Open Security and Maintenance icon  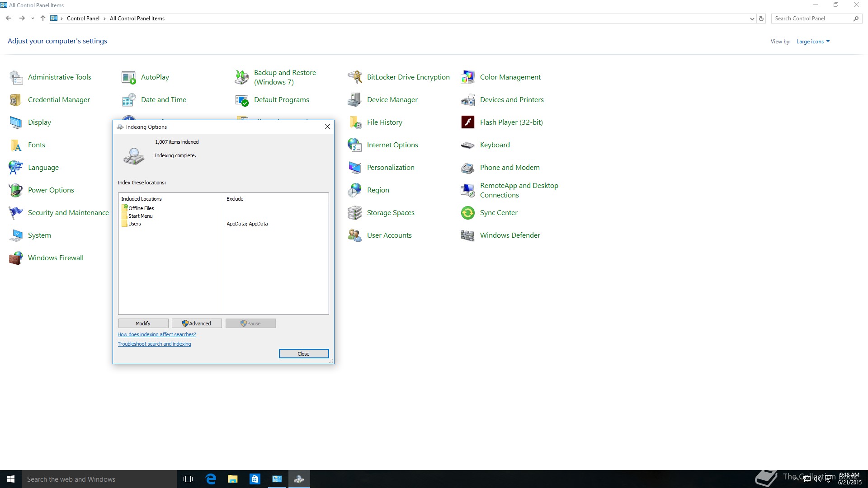pos(16,213)
